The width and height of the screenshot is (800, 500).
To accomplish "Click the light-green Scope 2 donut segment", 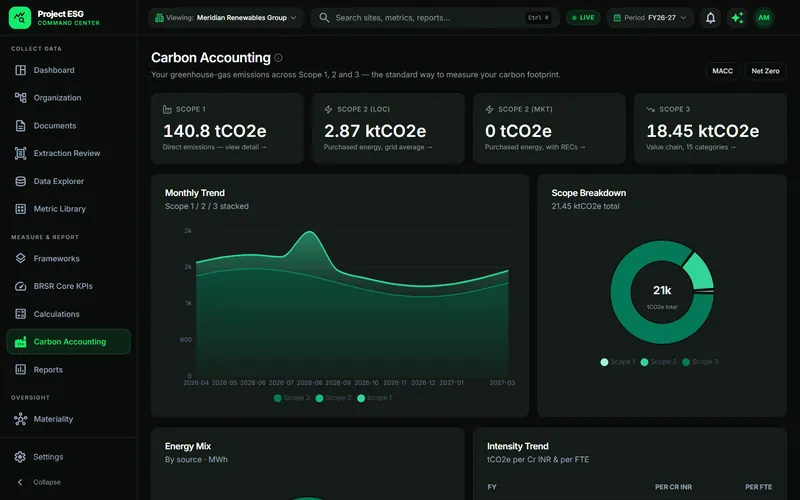I will [x=699, y=271].
